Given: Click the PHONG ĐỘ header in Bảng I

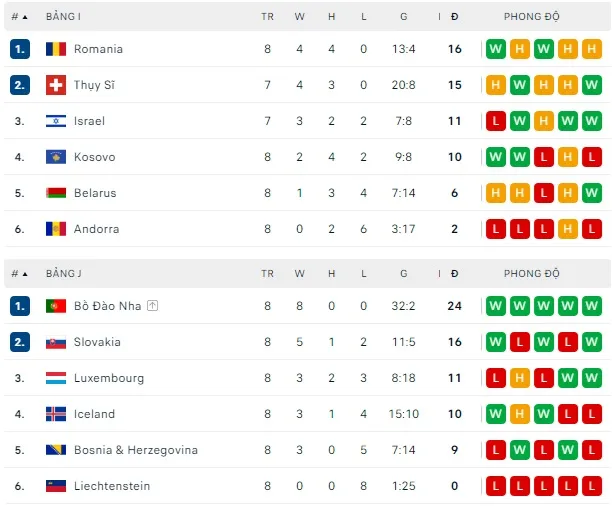Looking at the screenshot, I should pyautogui.click(x=532, y=17).
